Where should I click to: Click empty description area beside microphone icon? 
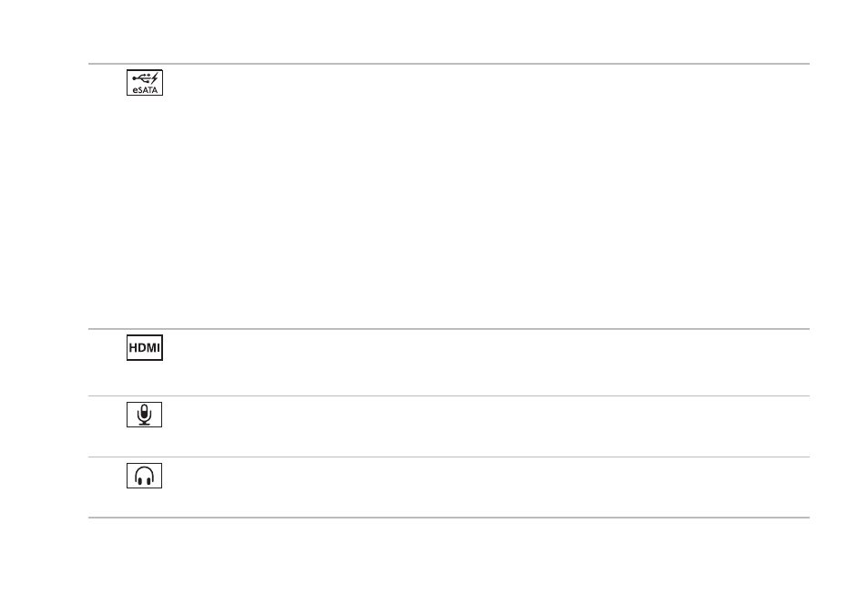pos(487,426)
